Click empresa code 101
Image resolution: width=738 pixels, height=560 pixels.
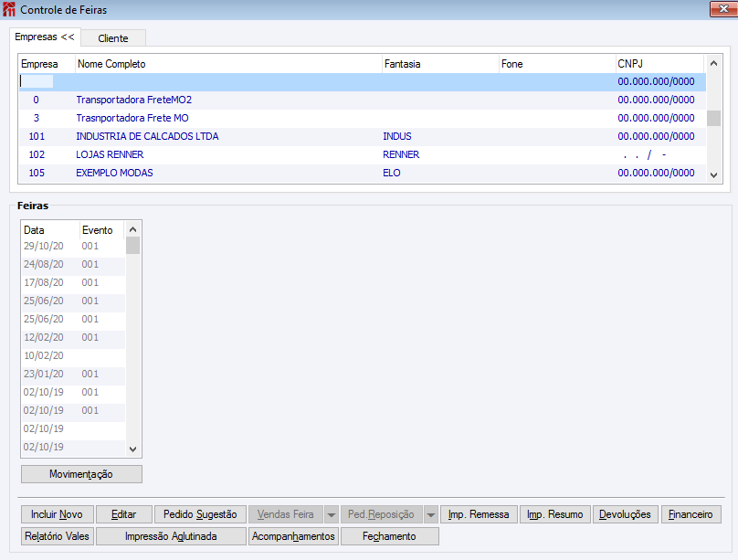pos(37,136)
